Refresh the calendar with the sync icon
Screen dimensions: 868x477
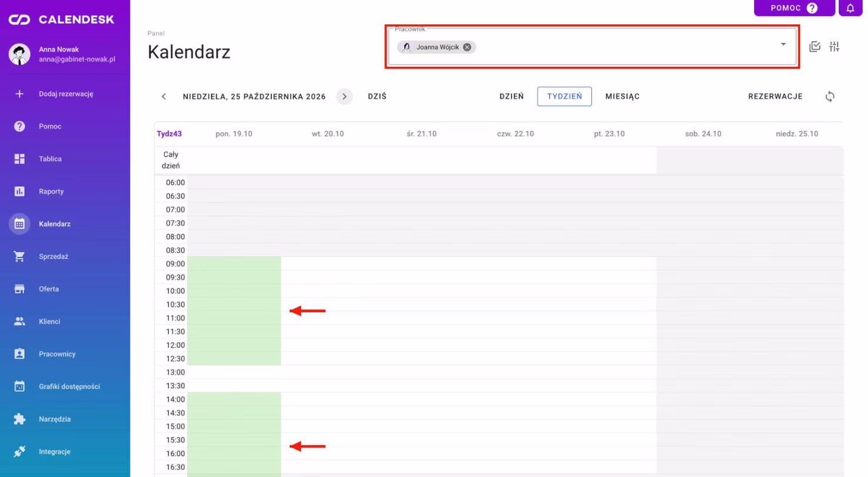click(x=830, y=97)
